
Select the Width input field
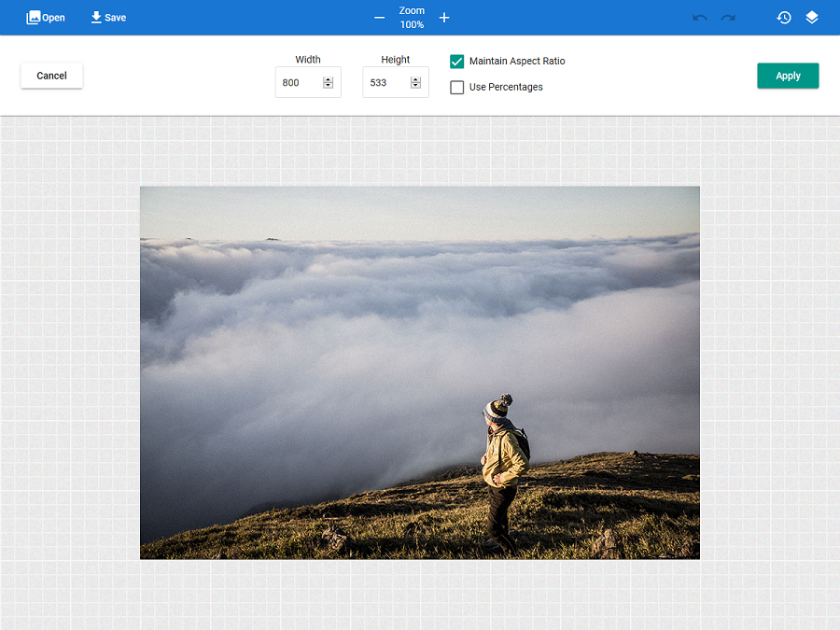point(299,81)
